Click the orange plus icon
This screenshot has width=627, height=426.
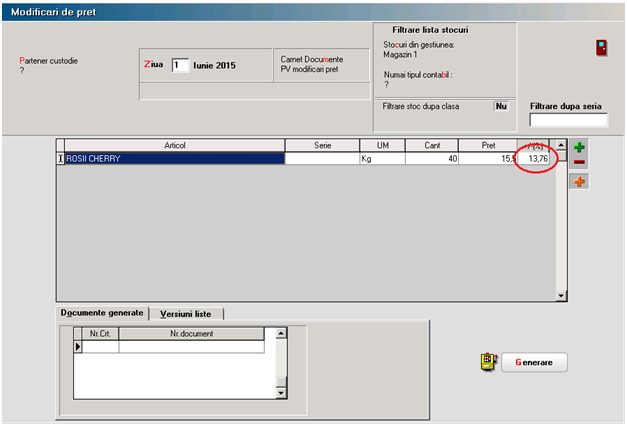click(x=578, y=182)
